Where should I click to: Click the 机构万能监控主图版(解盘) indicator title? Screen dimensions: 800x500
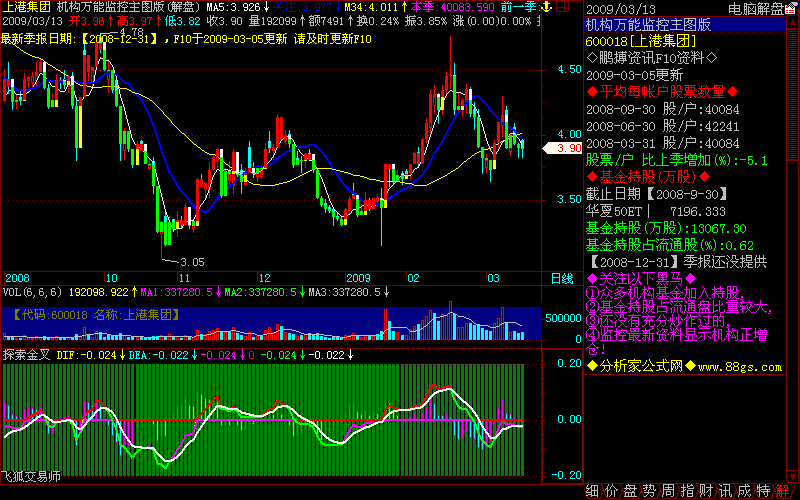coord(129,7)
